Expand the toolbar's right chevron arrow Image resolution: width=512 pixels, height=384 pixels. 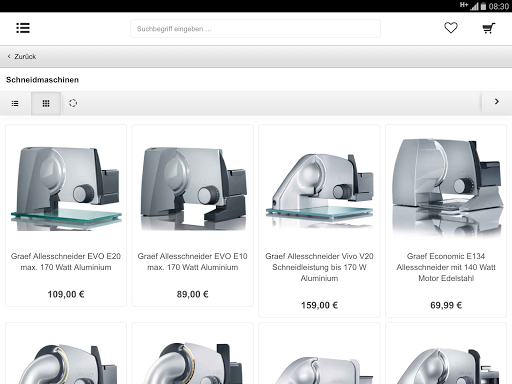click(497, 102)
